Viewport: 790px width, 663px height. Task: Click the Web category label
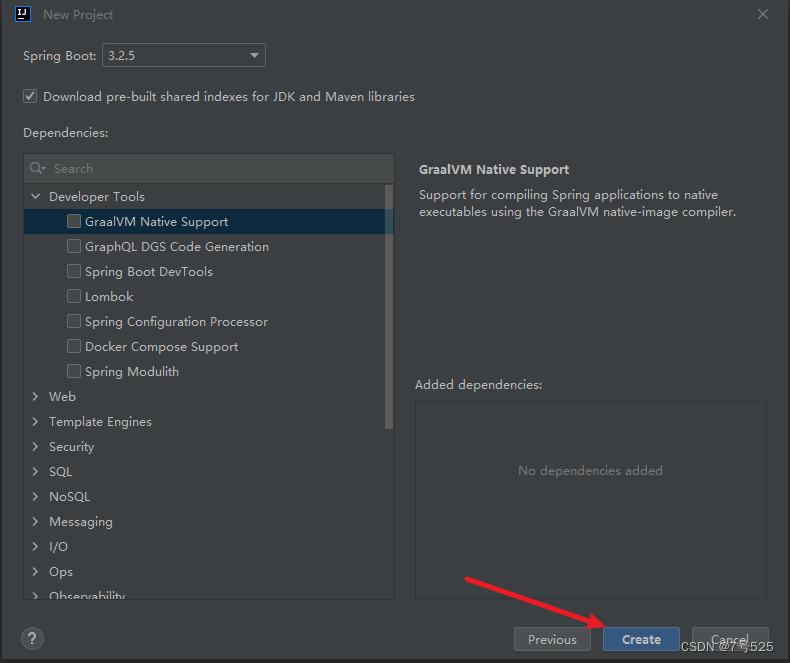(x=62, y=396)
